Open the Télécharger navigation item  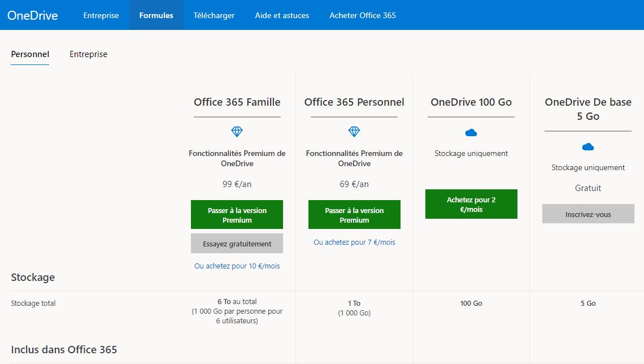click(x=214, y=15)
